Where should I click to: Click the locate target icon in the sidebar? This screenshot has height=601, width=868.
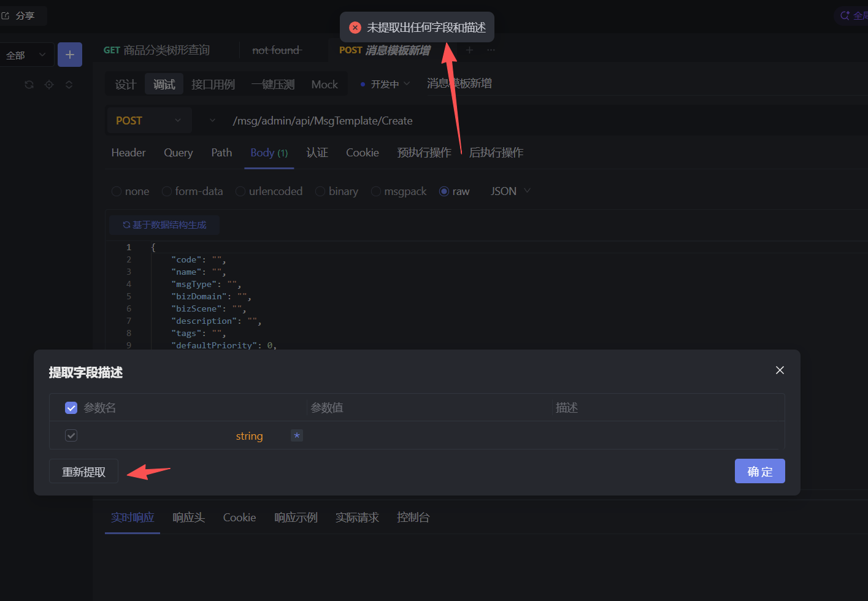coord(49,85)
